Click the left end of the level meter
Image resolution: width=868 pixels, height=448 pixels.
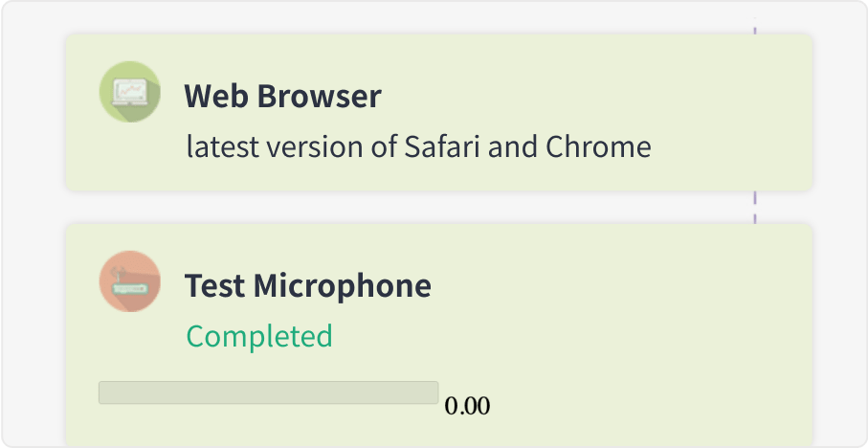point(102,392)
